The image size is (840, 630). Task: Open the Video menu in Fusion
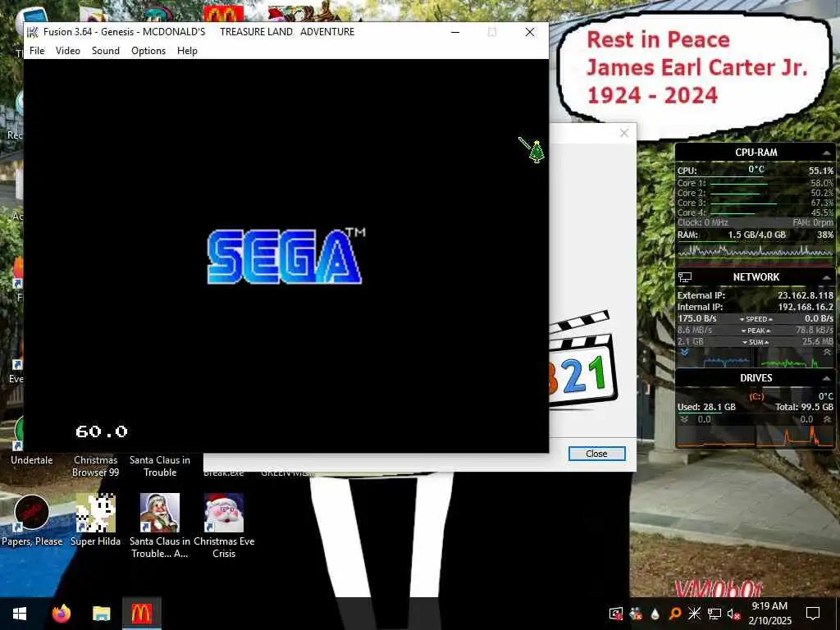click(68, 50)
